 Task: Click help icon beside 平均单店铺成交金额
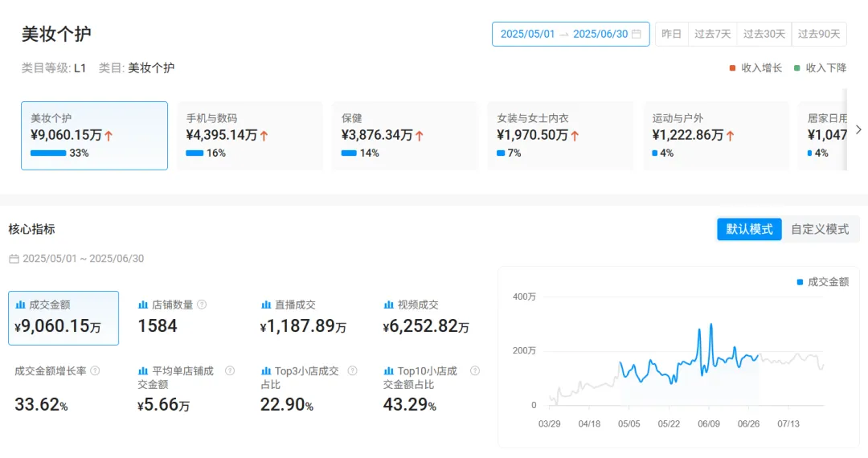(x=230, y=370)
